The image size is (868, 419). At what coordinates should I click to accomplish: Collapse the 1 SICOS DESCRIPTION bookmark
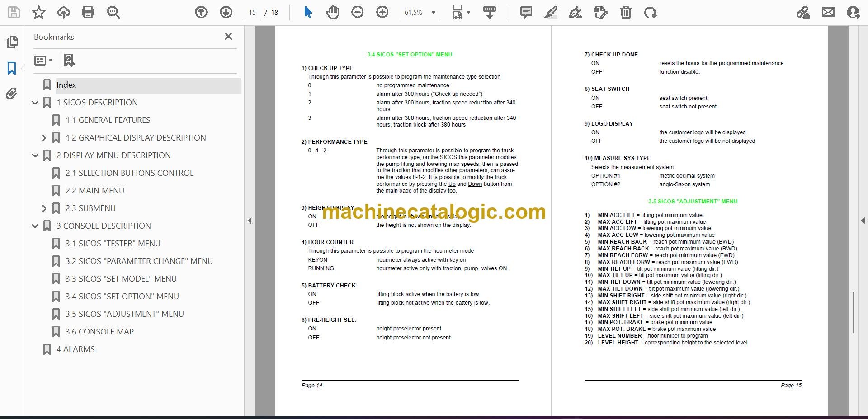pos(35,103)
